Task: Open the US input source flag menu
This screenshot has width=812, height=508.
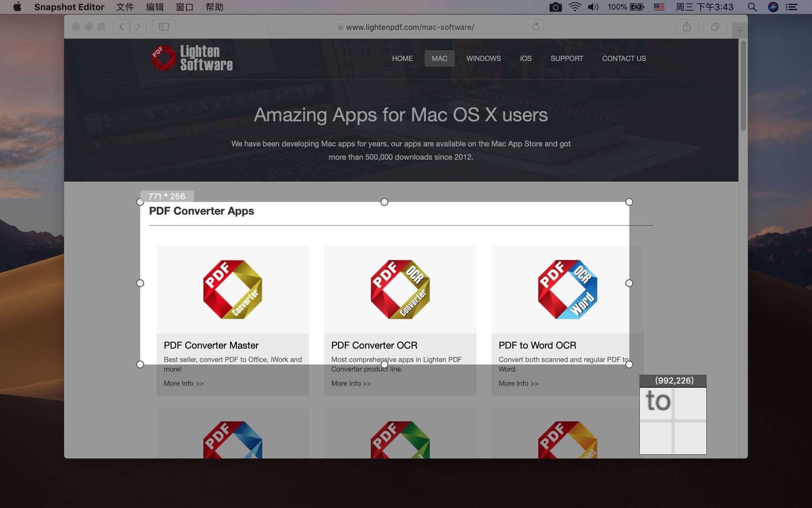Action: coord(659,7)
